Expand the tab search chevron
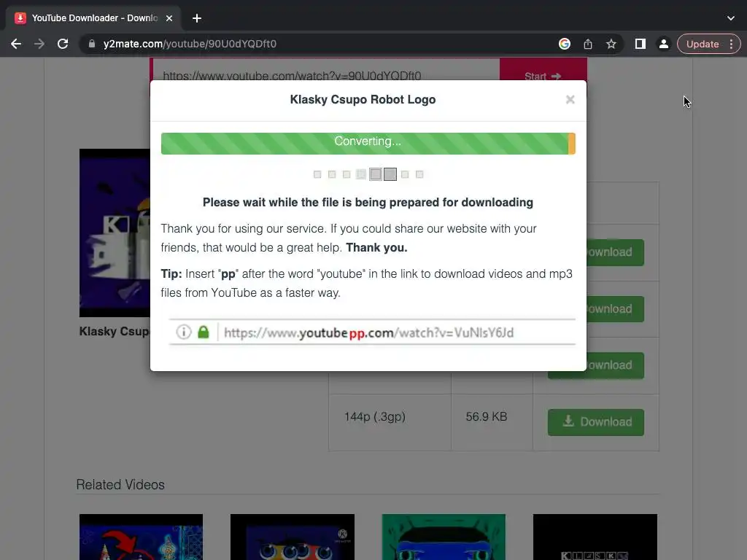 [731, 18]
